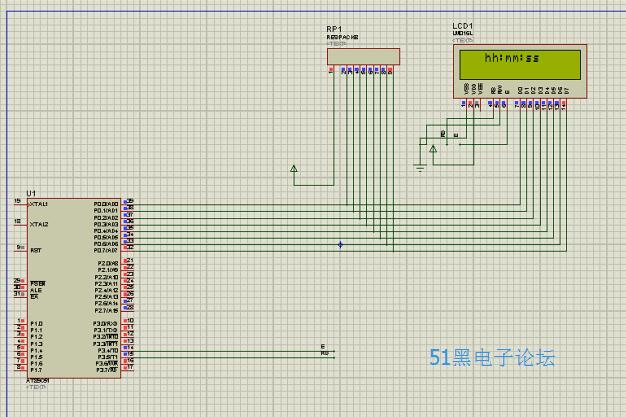Image resolution: width=626 pixels, height=417 pixels.
Task: Select the P3.7/RD pin label
Action: click(107, 370)
